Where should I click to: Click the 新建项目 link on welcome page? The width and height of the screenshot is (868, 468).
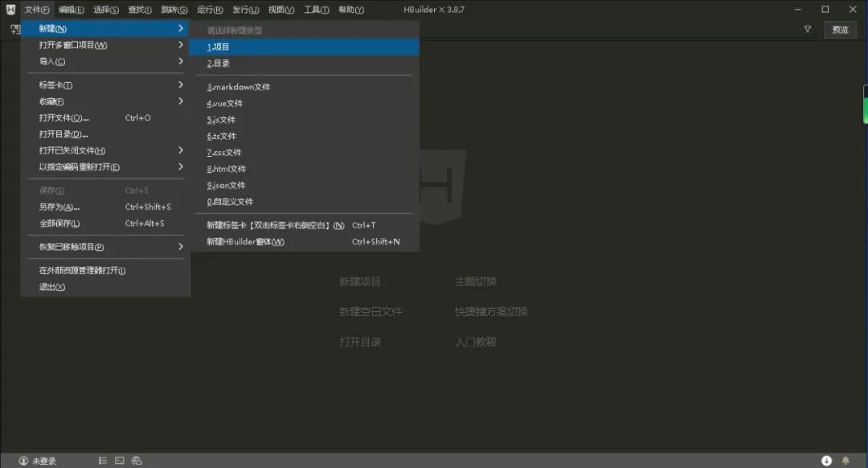tap(360, 282)
